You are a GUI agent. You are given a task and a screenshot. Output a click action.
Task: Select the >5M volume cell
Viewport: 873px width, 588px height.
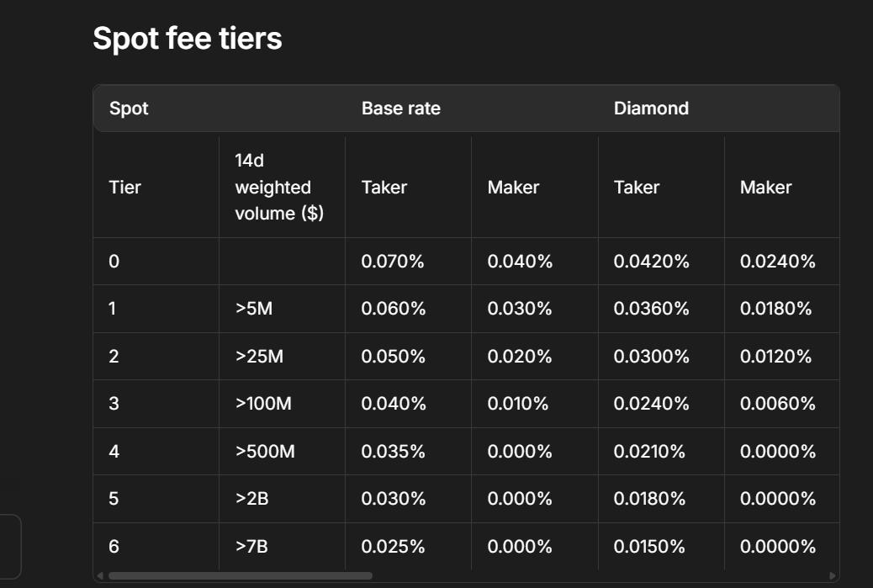(x=254, y=309)
